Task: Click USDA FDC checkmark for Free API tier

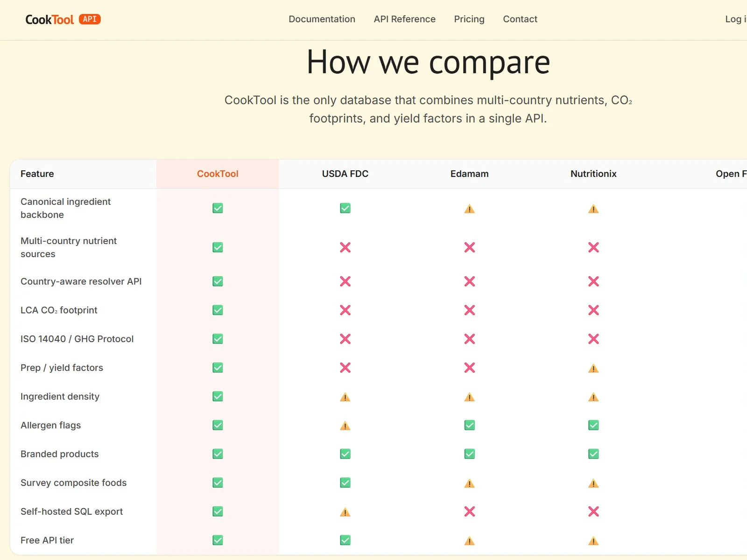Action: (x=345, y=540)
